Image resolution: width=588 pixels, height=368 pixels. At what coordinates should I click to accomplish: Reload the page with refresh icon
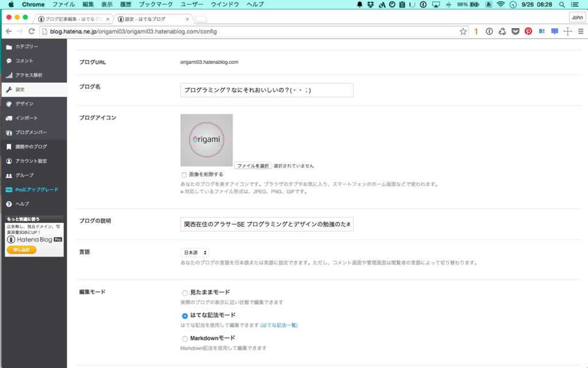tap(32, 32)
